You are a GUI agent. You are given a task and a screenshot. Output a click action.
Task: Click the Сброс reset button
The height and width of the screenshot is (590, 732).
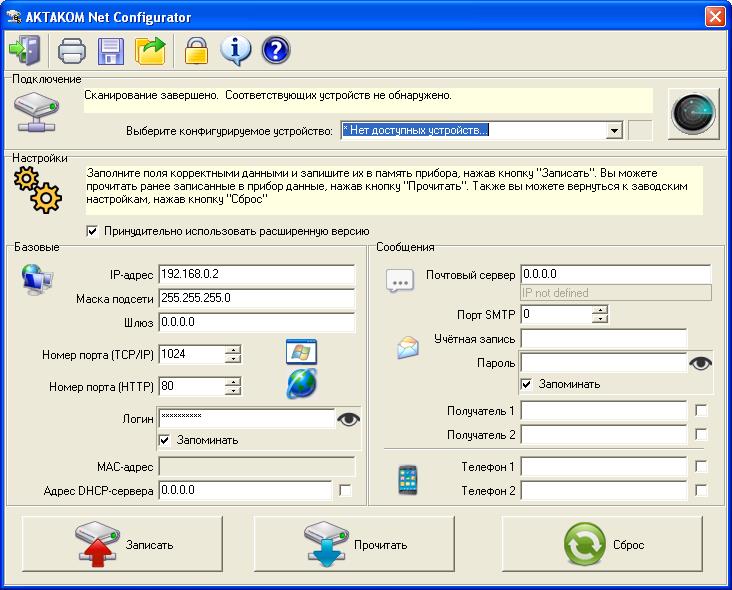(x=602, y=544)
